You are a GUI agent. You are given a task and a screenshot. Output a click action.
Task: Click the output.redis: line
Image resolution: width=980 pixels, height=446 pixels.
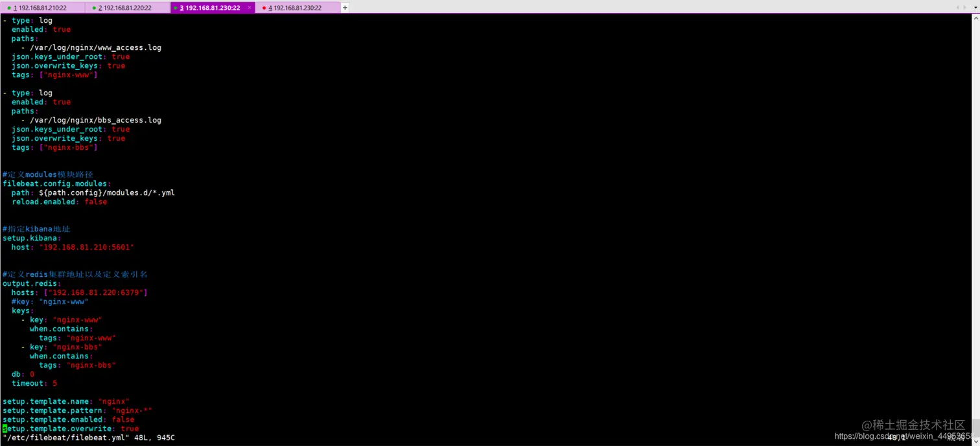[32, 283]
